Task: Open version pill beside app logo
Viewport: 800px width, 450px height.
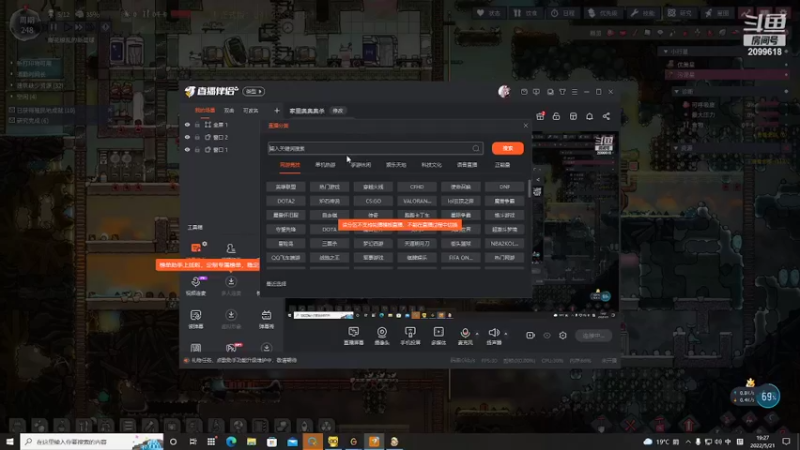Action: (x=254, y=91)
